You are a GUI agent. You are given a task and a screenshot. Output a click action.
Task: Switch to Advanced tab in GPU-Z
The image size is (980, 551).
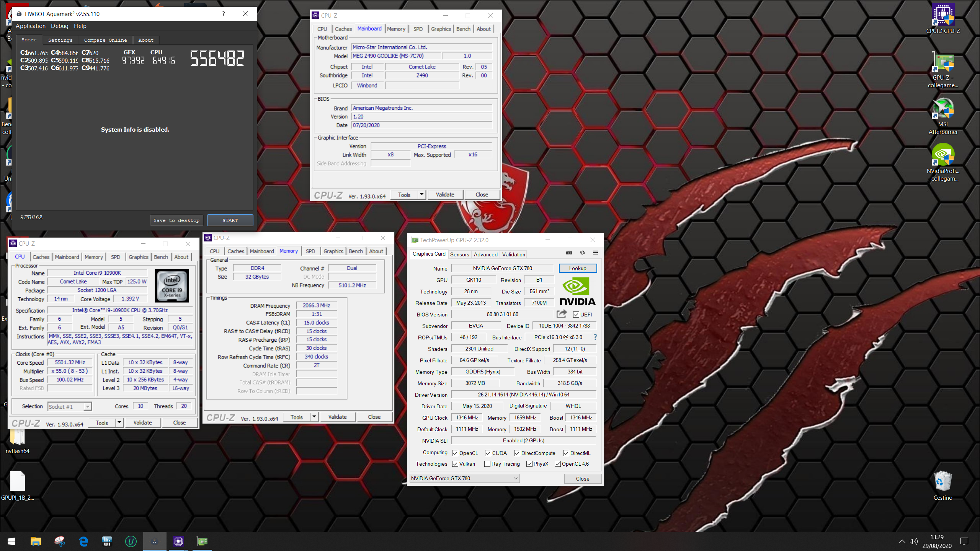[x=485, y=254]
